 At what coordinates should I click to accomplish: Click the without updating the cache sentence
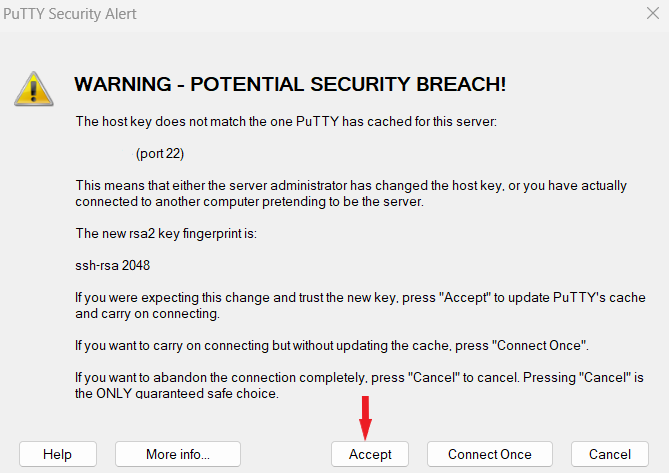(332, 345)
